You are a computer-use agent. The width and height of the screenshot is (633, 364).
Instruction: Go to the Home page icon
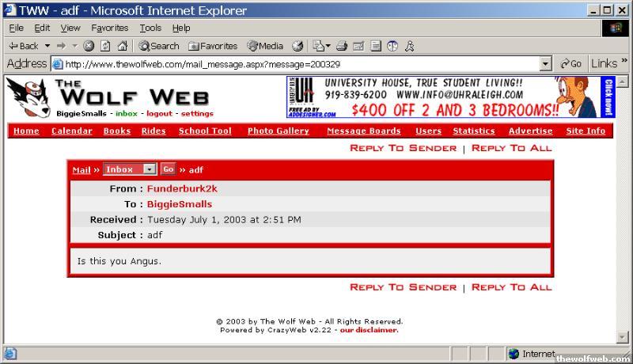pos(119,46)
